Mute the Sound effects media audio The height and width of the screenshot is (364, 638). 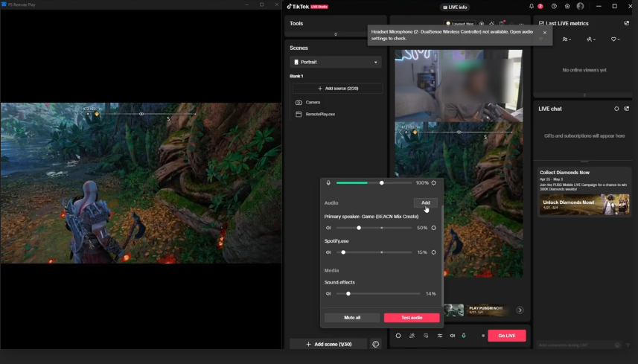[x=328, y=293]
